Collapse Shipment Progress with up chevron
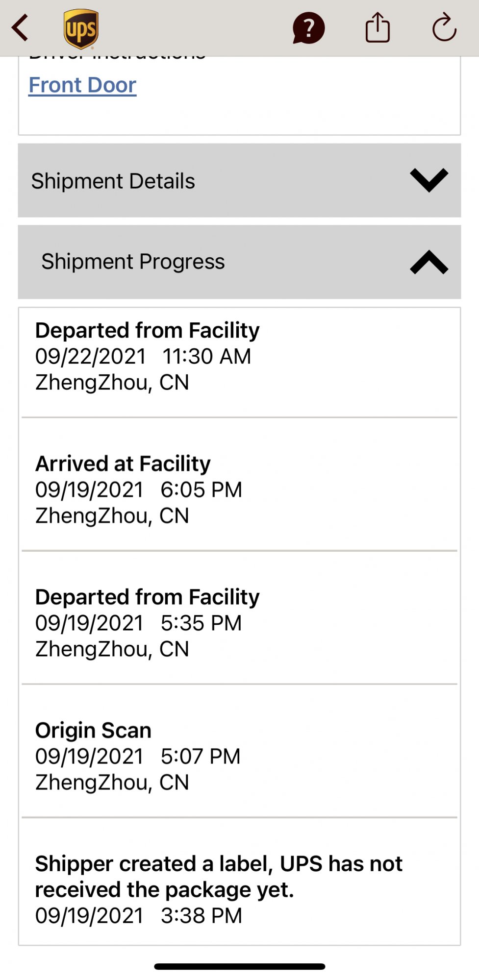The width and height of the screenshot is (479, 980). [429, 262]
